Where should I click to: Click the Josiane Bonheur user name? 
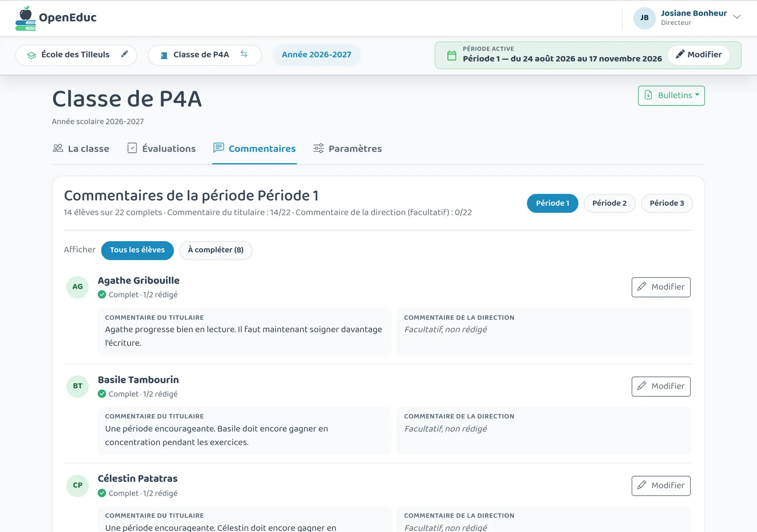pos(694,13)
